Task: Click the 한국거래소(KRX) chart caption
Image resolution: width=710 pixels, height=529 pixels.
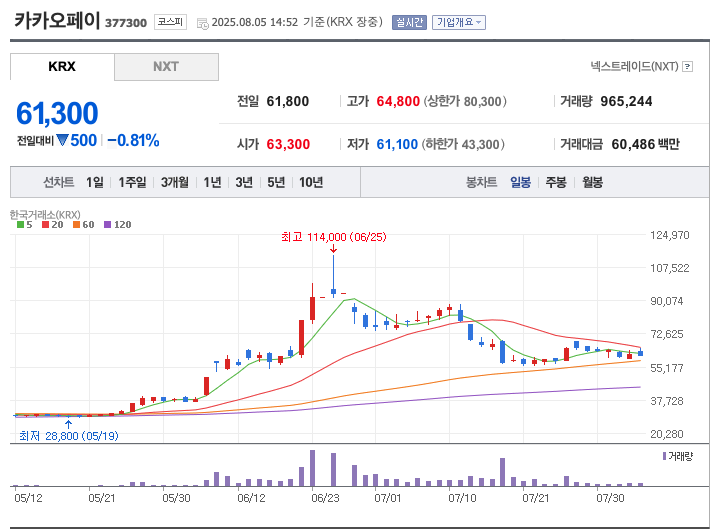Action: [x=45, y=215]
